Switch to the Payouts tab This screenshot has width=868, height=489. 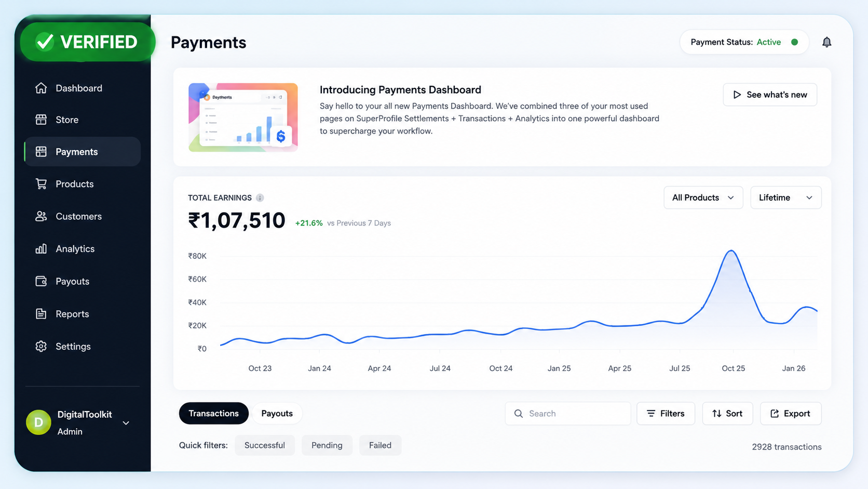[277, 413]
